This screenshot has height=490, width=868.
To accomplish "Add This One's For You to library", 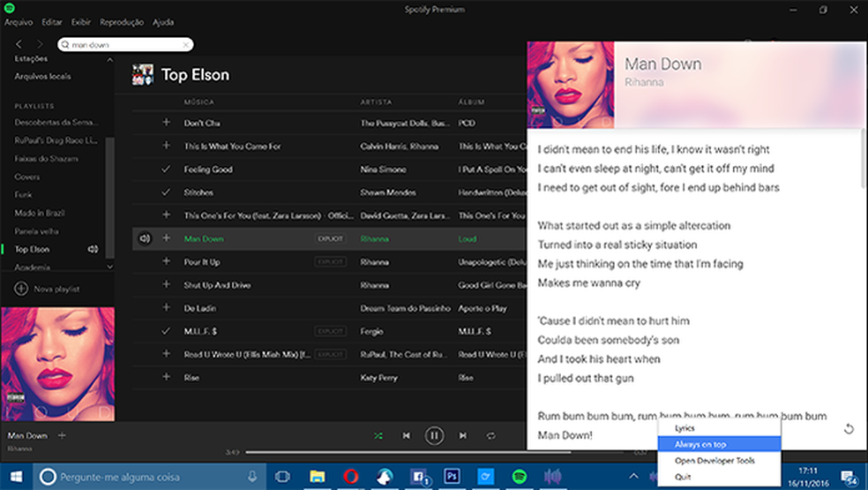I will point(166,215).
